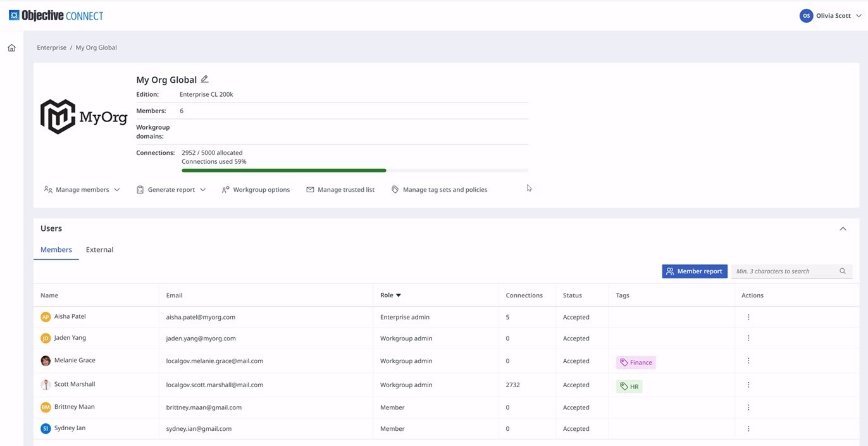Switch to the External tab

[99, 250]
